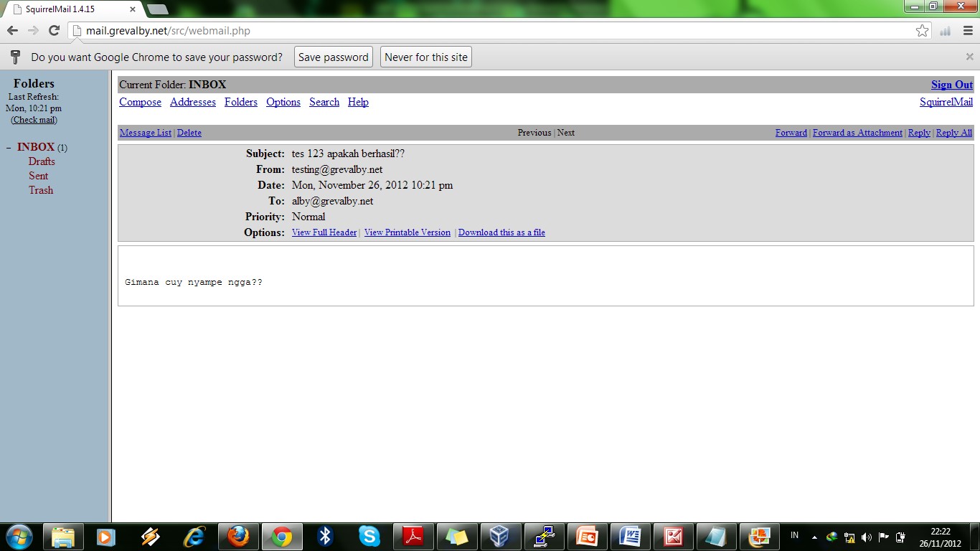
Task: Click the Save password button
Action: (x=333, y=57)
